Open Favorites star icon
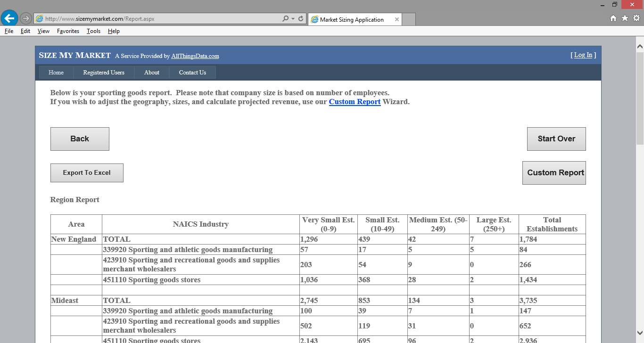Screen dimensions: 644x343 [625, 18]
